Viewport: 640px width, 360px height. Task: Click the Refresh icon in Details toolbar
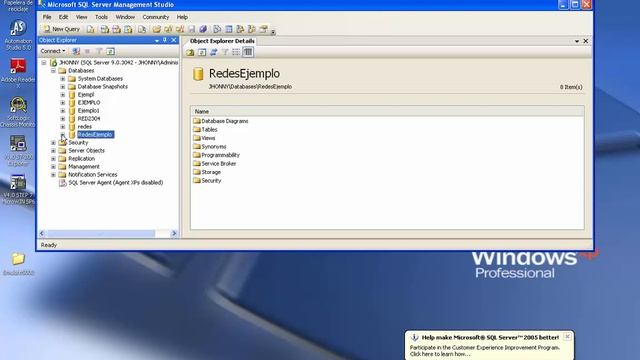pos(202,52)
